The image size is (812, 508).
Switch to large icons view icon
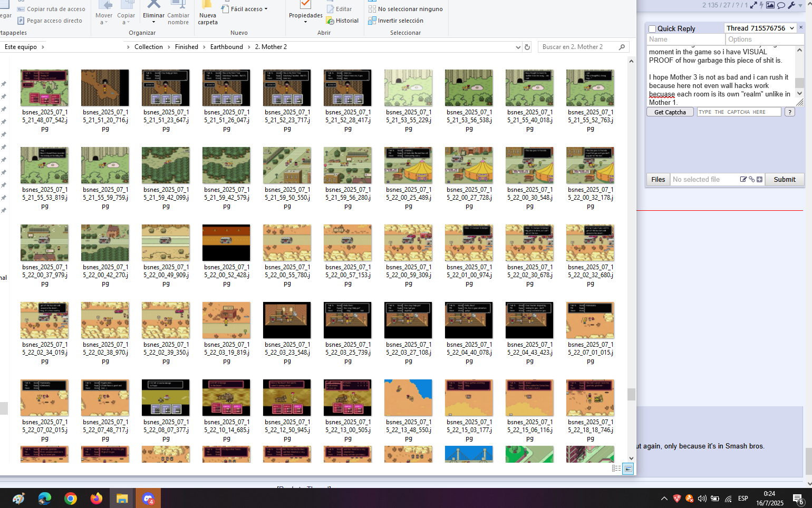(x=628, y=468)
